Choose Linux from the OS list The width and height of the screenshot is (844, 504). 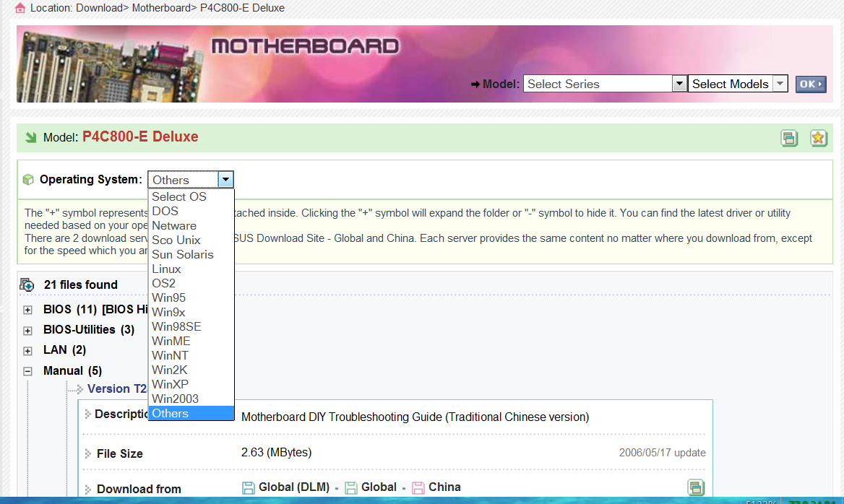(191, 269)
